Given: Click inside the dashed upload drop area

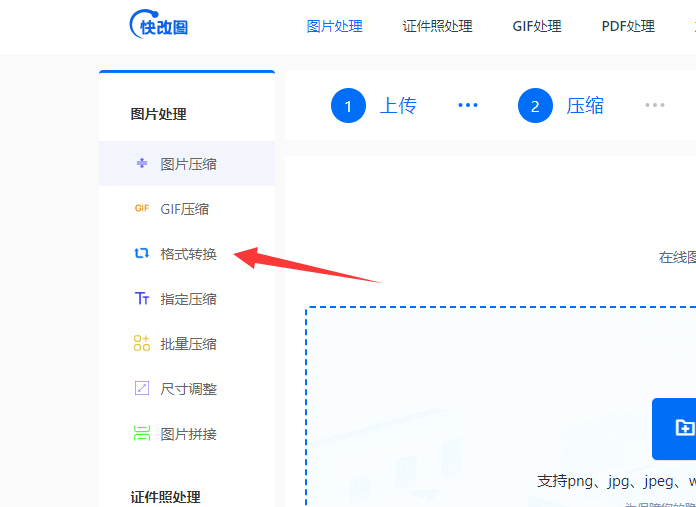Looking at the screenshot, I should coord(501,407).
